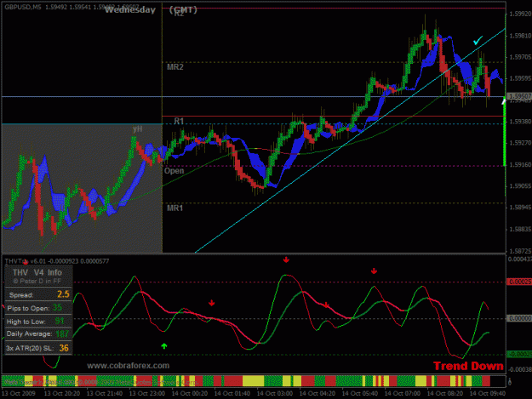Click the white up arrow near current price
532x399 pixels.
[504, 100]
